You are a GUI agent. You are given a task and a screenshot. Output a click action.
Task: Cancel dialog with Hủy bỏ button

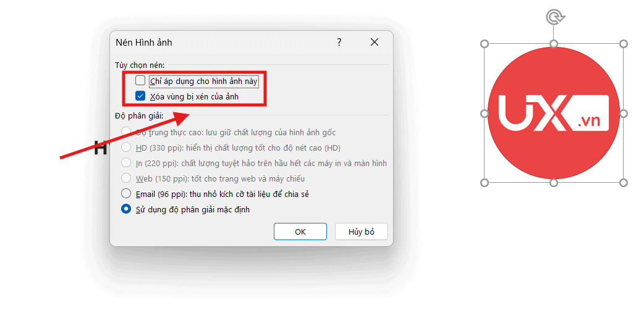coord(362,232)
